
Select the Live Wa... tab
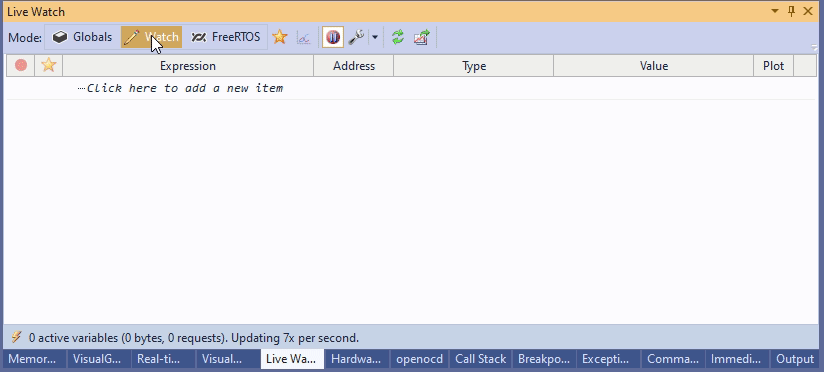coord(292,359)
